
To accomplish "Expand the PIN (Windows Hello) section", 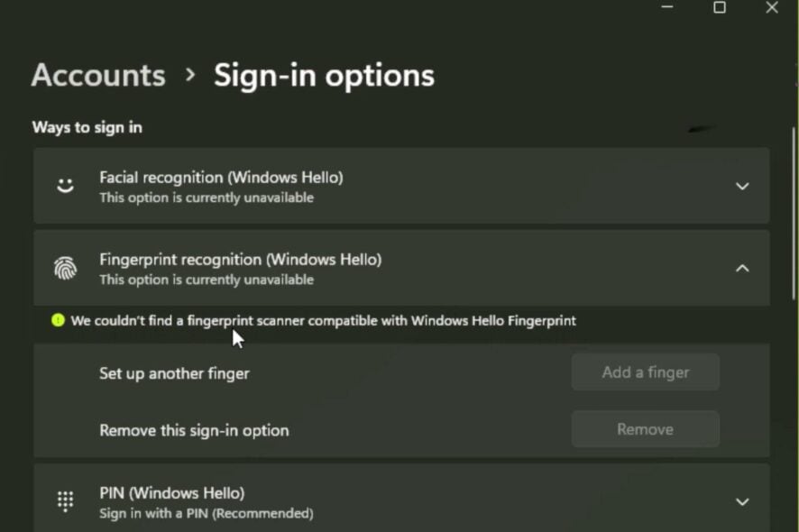I will [742, 501].
